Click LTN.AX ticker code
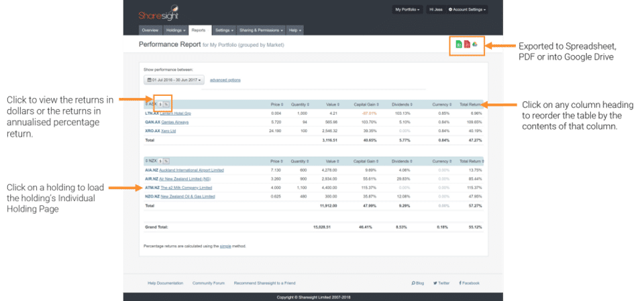Viewport: 644px width, 301px height. point(152,113)
